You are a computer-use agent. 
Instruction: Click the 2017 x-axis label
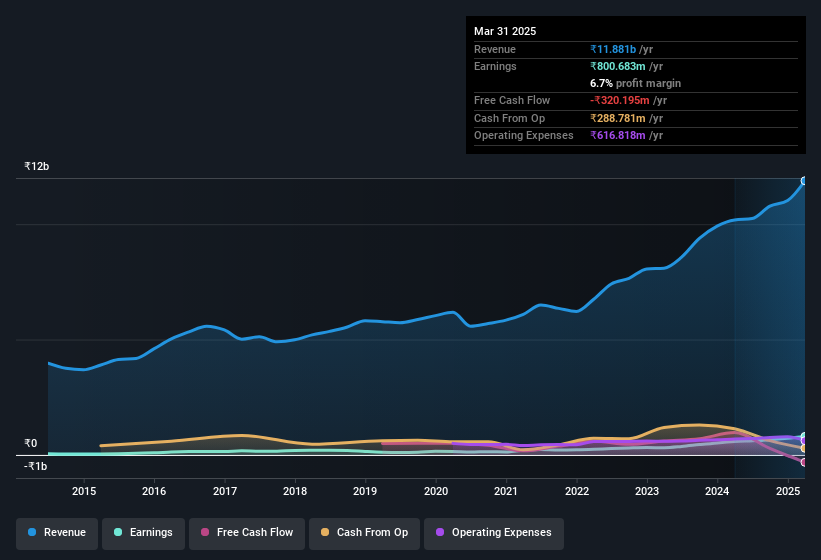point(225,491)
